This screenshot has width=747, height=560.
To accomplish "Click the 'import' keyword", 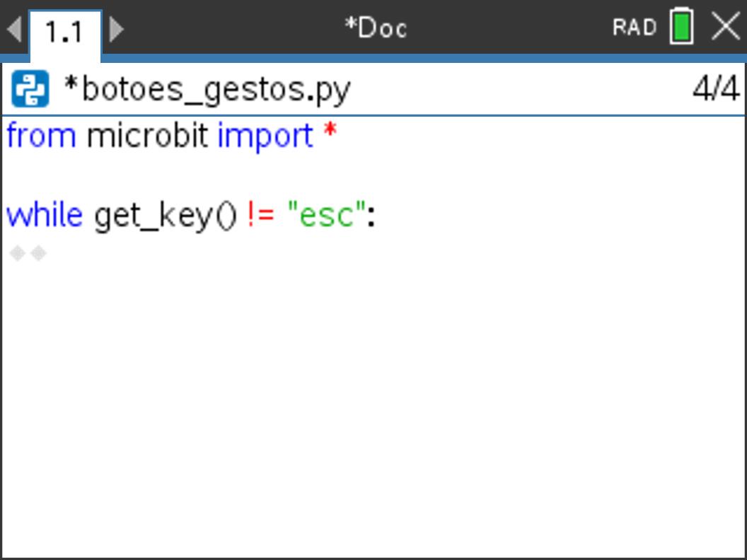I will click(265, 136).
